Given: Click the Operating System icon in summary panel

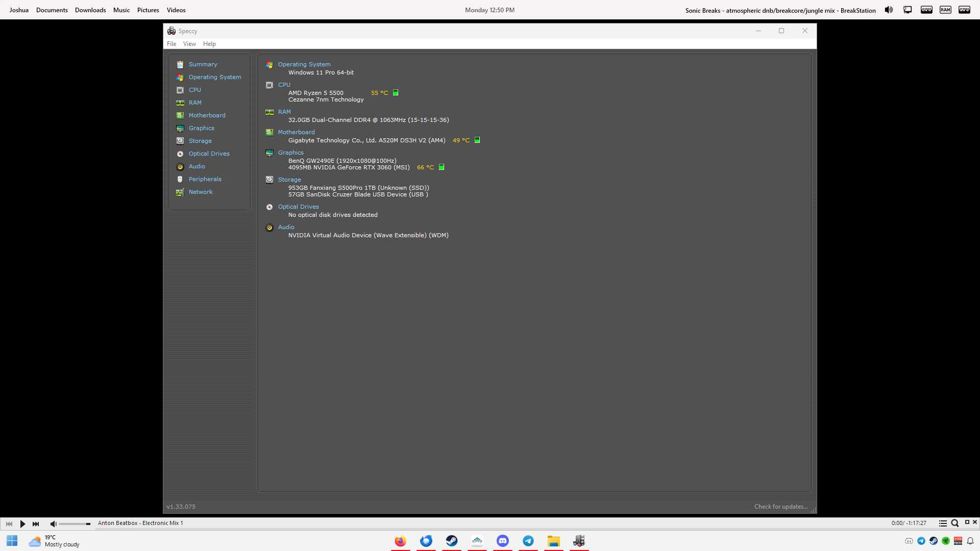Looking at the screenshot, I should [x=269, y=65].
